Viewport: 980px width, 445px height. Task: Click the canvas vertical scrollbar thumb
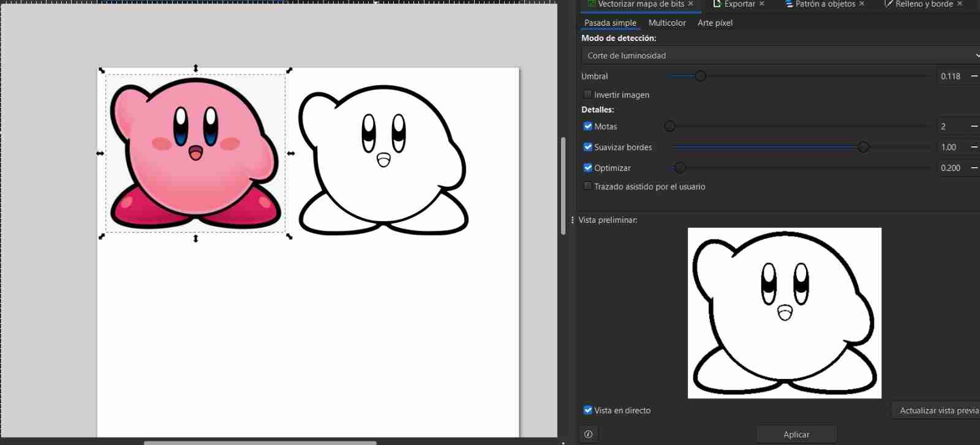coord(563,186)
